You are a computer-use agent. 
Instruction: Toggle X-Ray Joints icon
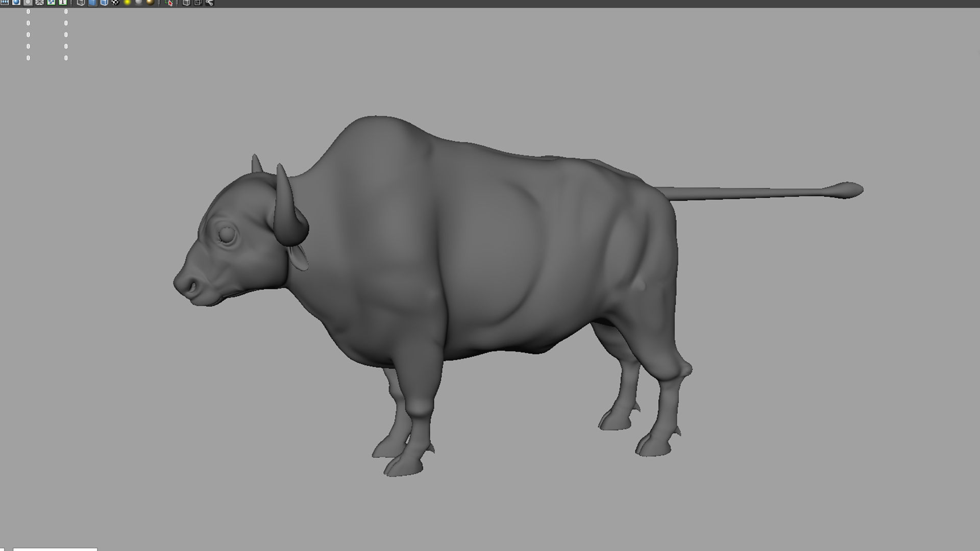209,2
